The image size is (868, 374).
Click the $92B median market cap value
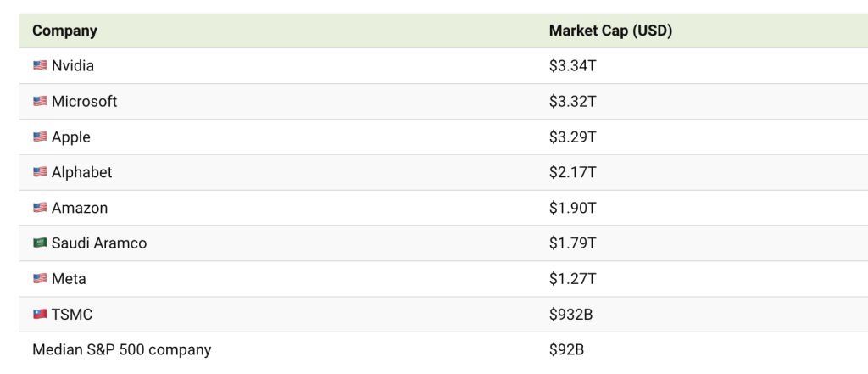[x=566, y=349]
